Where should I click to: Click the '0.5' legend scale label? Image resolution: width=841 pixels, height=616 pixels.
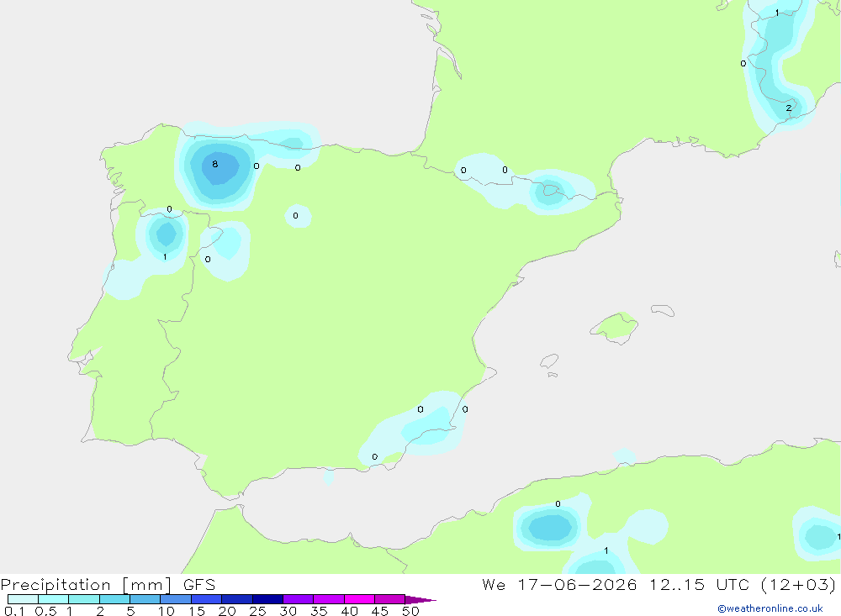45,611
